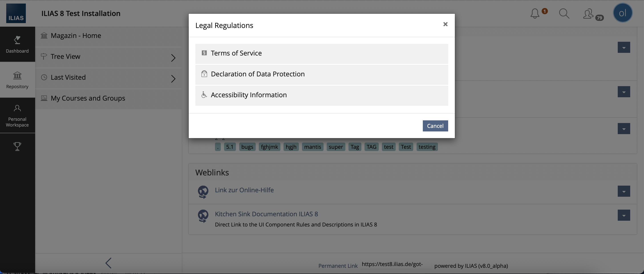The height and width of the screenshot is (274, 644).
Task: Click the ILIAS logo
Action: tap(16, 14)
